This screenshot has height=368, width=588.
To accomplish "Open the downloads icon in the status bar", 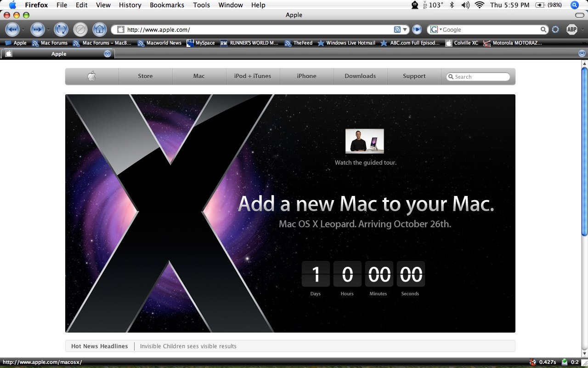I will click(565, 362).
